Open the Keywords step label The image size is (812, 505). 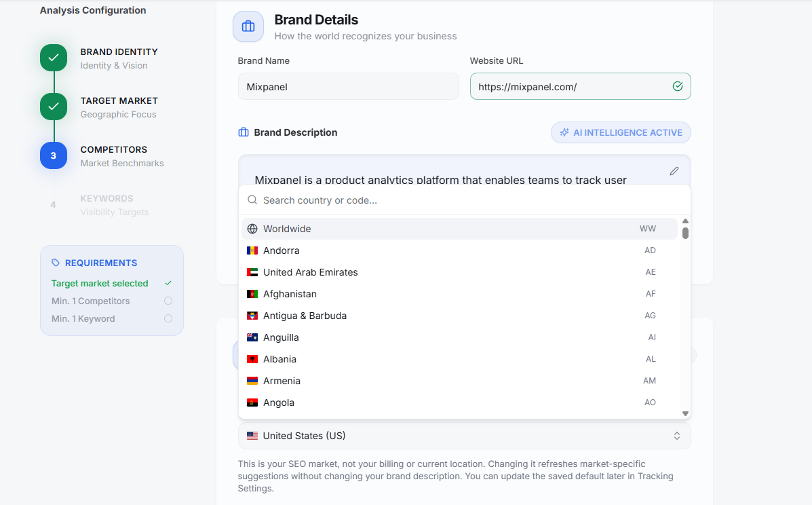(x=107, y=198)
